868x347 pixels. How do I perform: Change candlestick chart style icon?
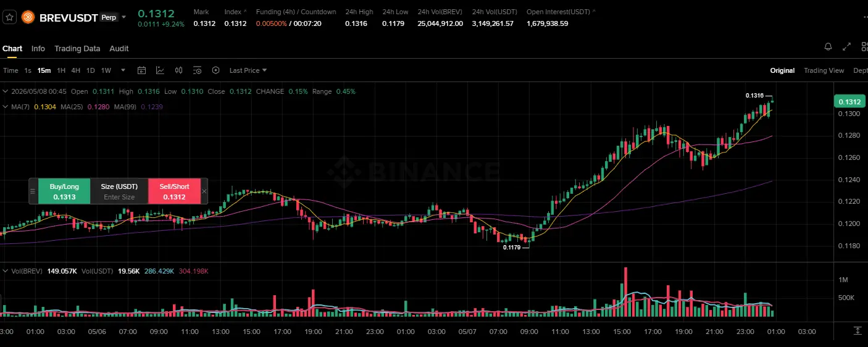(x=179, y=70)
